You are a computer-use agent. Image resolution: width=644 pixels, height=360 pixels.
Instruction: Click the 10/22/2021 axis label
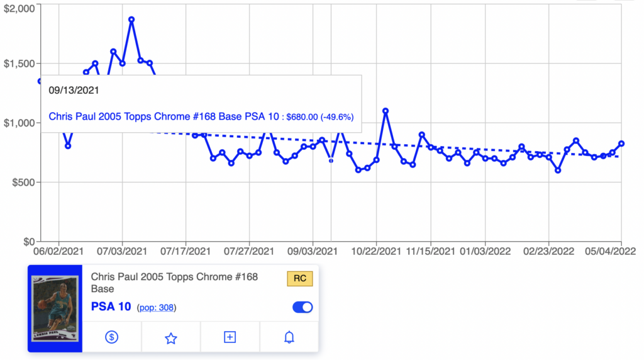coord(376,251)
